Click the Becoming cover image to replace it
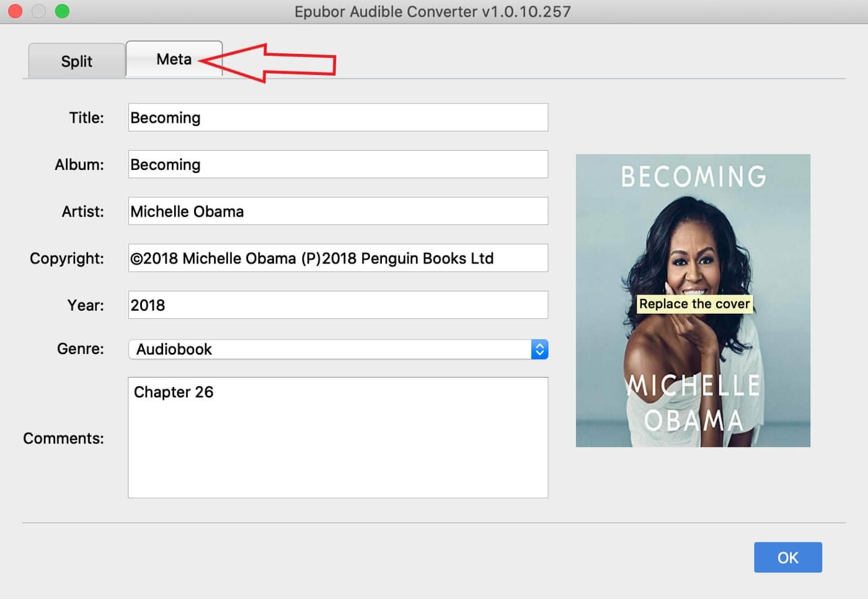Image resolution: width=868 pixels, height=599 pixels. 693,301
